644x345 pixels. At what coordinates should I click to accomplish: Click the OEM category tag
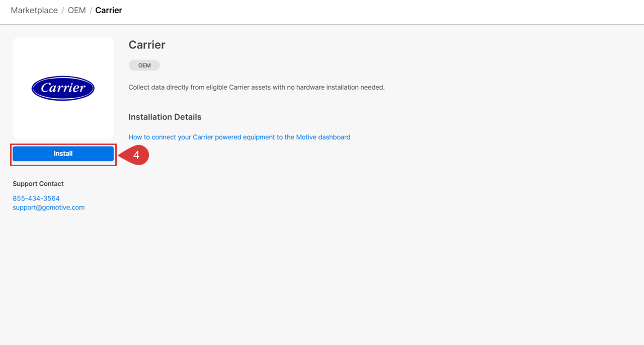click(144, 65)
